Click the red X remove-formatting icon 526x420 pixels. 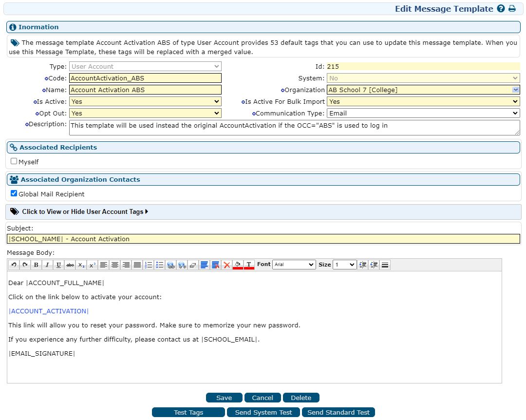point(226,265)
